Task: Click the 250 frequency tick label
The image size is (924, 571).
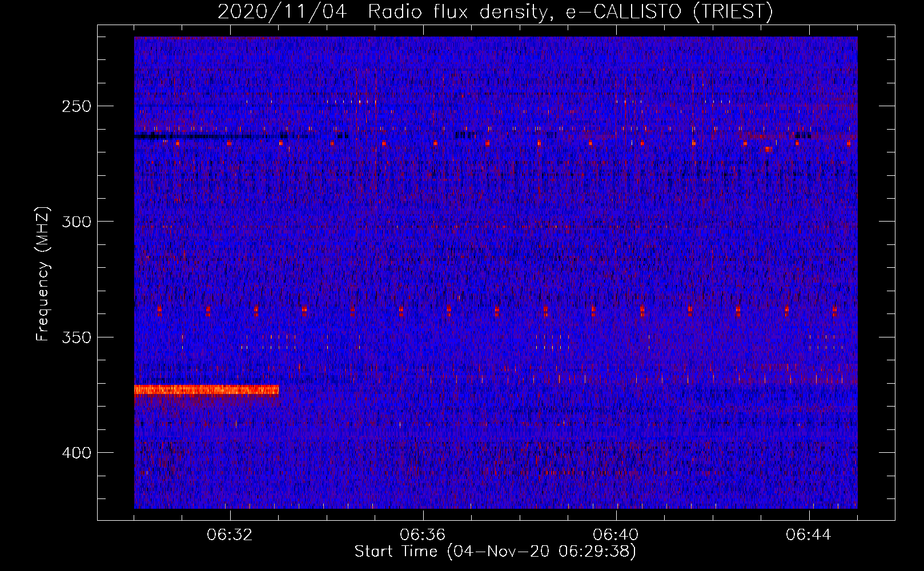Action: [x=77, y=107]
